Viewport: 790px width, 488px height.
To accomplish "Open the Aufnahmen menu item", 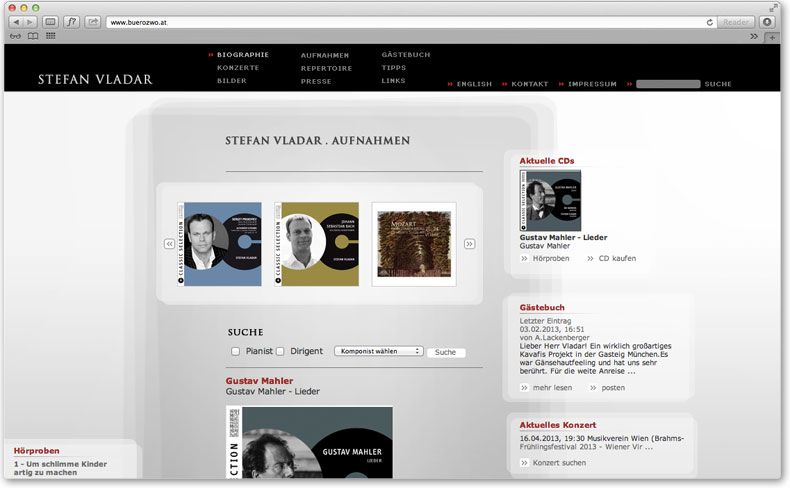I will pos(325,55).
